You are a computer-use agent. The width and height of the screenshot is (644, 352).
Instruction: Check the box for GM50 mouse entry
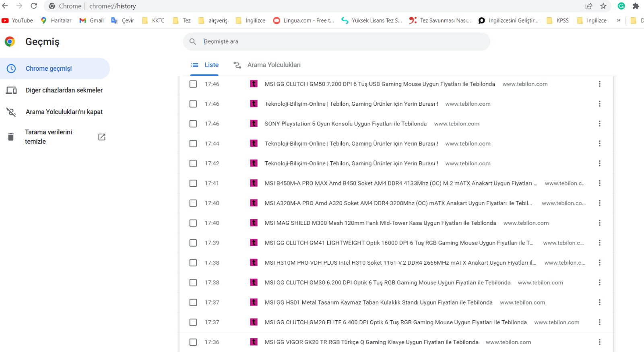(x=193, y=84)
